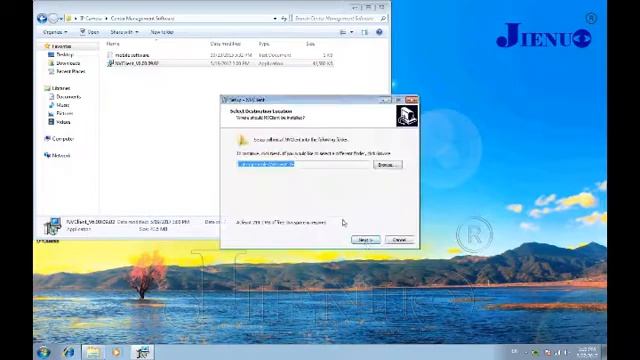
Task: Sort files by Name column header
Action: tap(113, 44)
